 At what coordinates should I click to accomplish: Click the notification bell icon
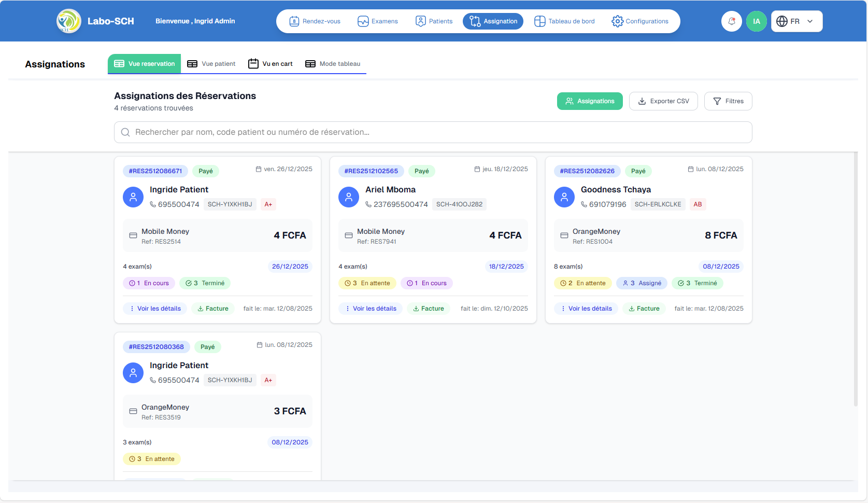731,21
